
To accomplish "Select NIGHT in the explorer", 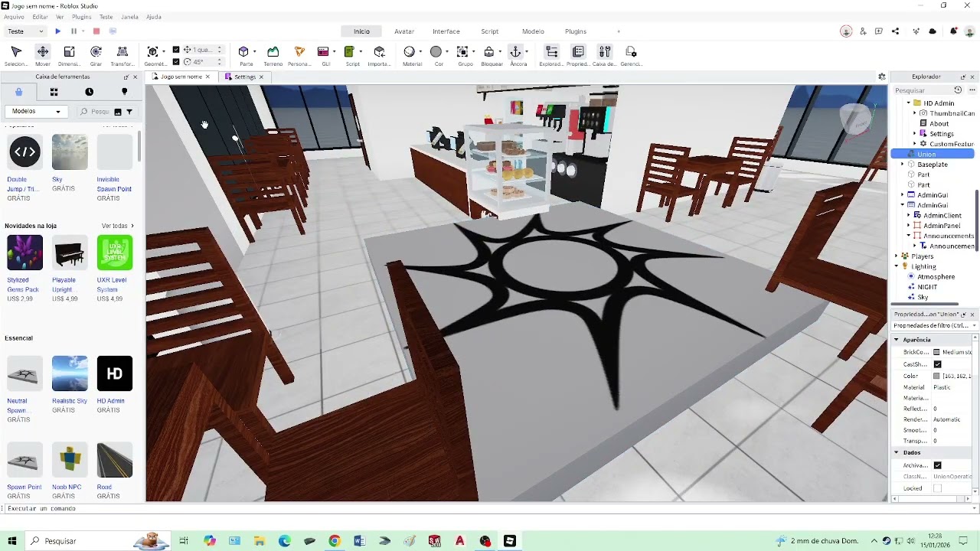I will pos(927,287).
